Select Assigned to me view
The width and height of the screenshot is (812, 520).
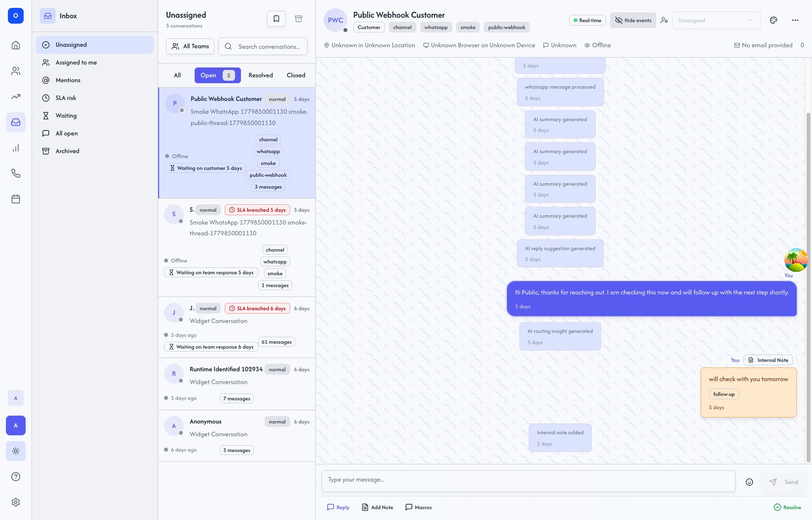tap(95, 63)
